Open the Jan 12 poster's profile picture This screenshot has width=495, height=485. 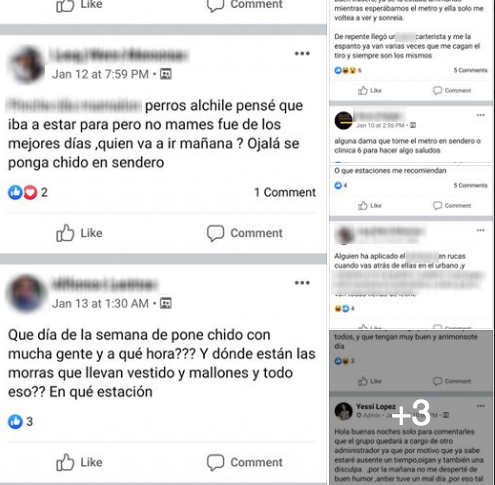click(x=26, y=64)
